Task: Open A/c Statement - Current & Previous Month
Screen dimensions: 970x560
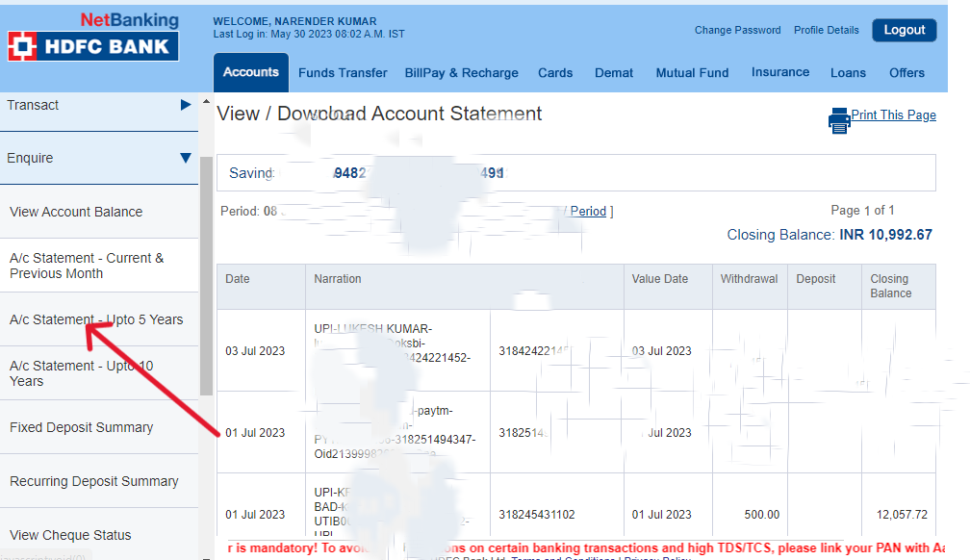Action: pos(99,266)
